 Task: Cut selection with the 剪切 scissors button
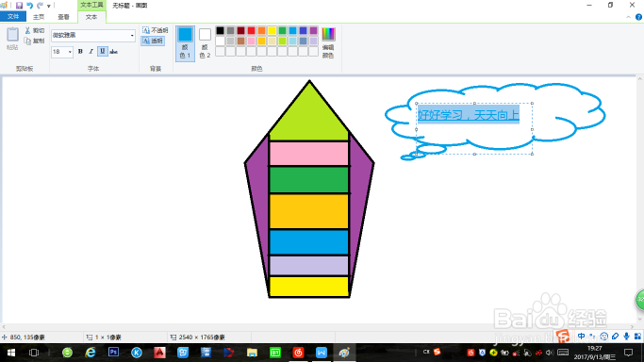(x=35, y=31)
